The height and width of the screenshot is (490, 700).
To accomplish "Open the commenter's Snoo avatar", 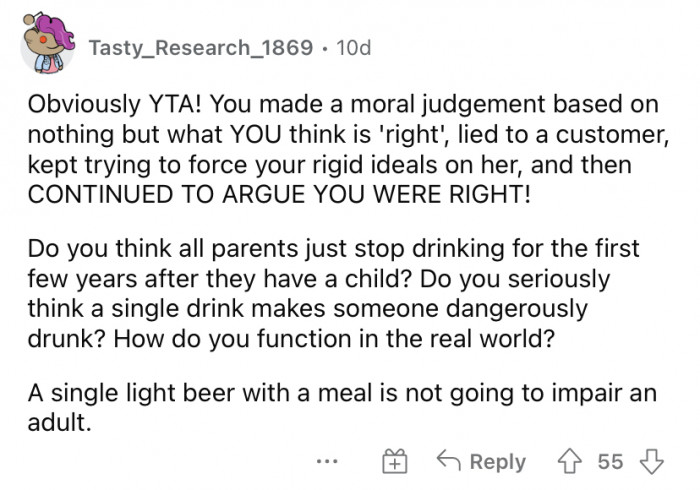I will 47,46.
